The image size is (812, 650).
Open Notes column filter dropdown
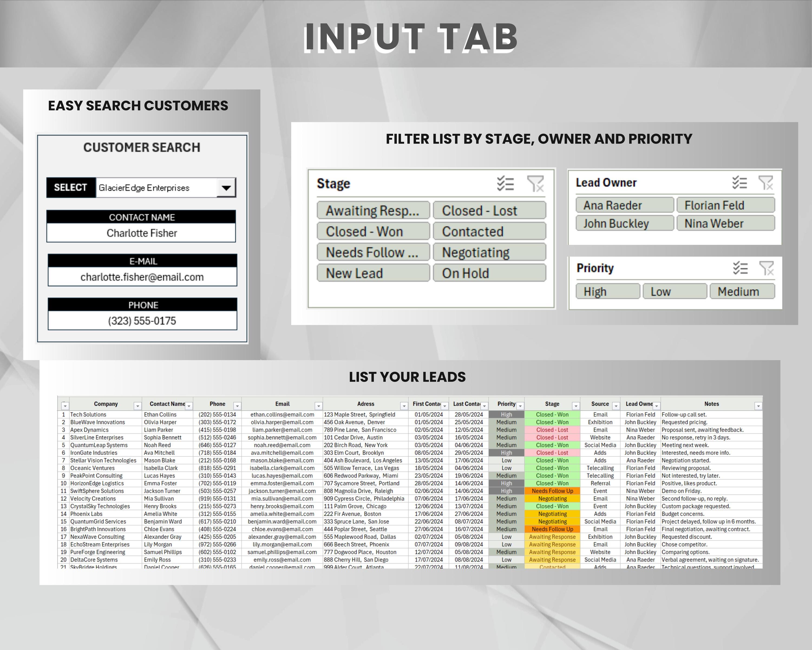tap(758, 406)
